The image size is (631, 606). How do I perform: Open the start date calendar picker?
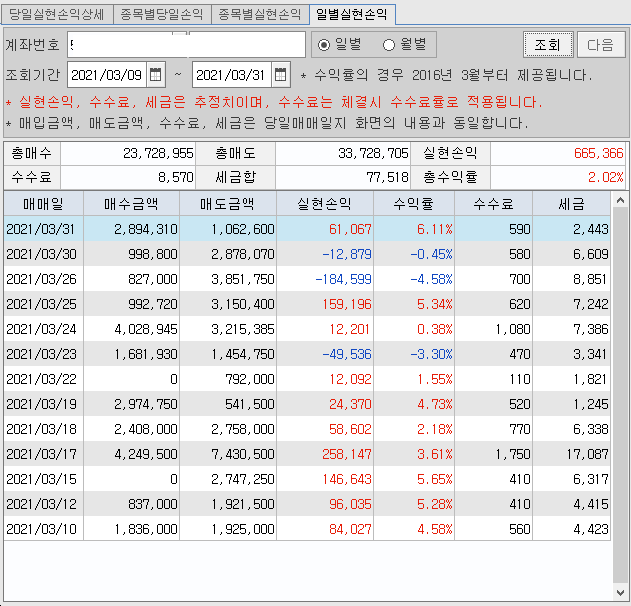coord(156,75)
